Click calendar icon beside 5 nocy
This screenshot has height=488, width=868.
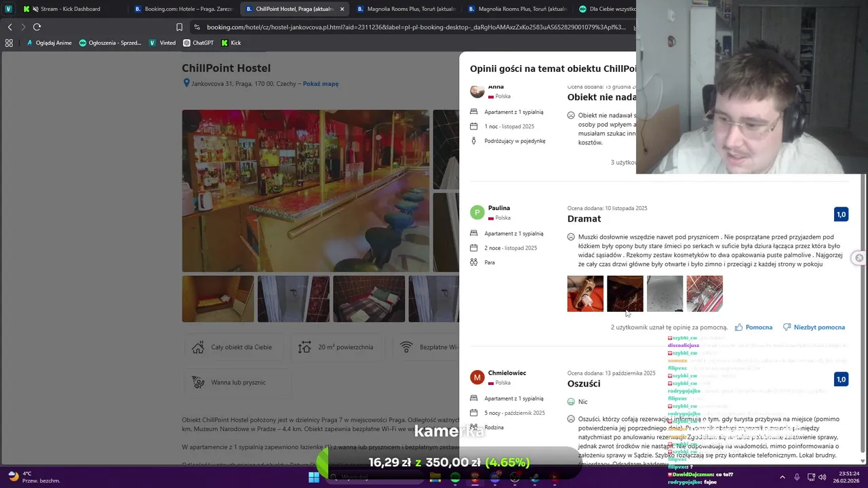tap(474, 413)
